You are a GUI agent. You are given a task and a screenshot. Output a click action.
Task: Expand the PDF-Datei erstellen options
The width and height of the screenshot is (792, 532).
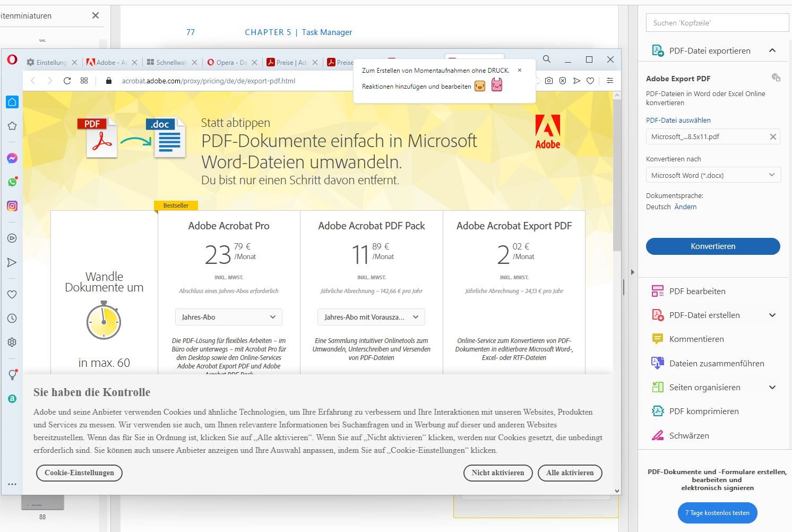[772, 315]
